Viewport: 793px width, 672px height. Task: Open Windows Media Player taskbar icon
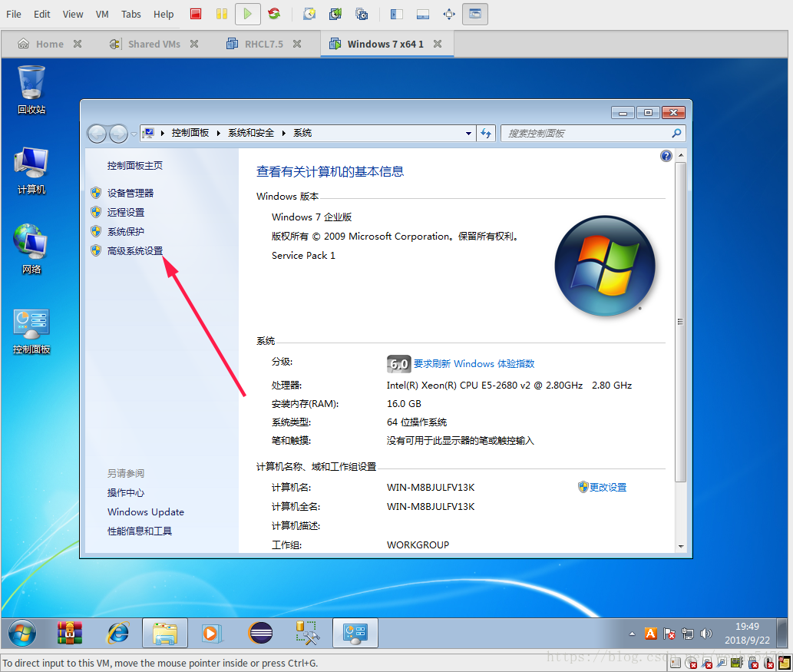[x=211, y=633]
